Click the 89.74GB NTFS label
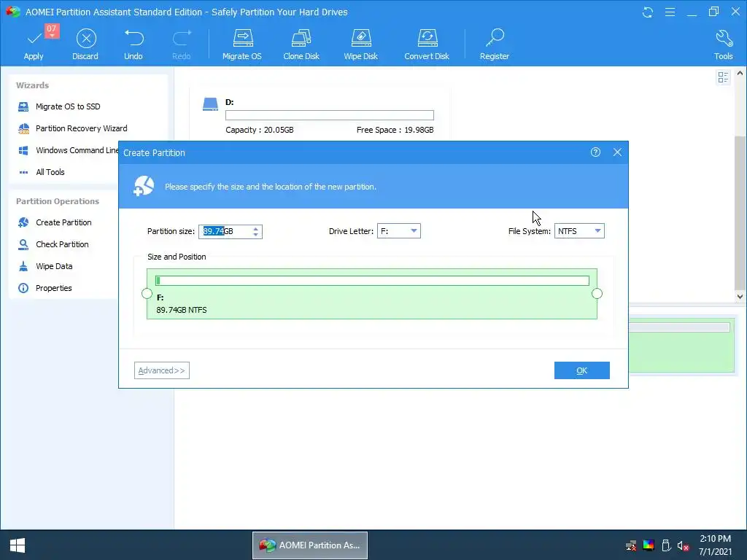The height and width of the screenshot is (560, 747). click(182, 310)
